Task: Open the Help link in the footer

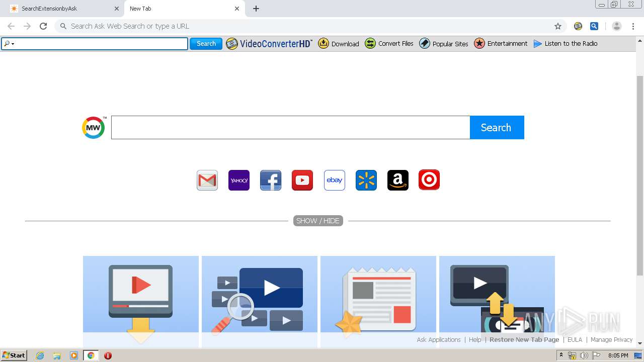Action: 475,340
